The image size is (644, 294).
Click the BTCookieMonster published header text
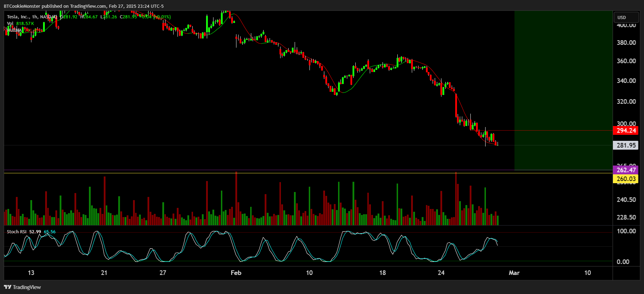[x=84, y=6]
